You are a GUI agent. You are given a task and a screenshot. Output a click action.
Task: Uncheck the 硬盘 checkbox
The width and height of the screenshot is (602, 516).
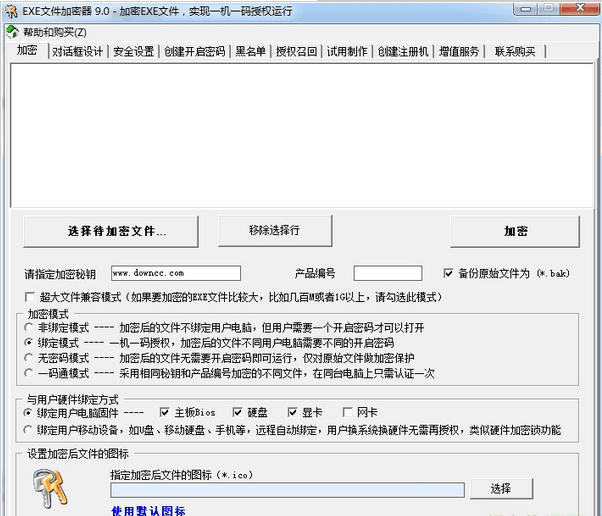click(238, 413)
